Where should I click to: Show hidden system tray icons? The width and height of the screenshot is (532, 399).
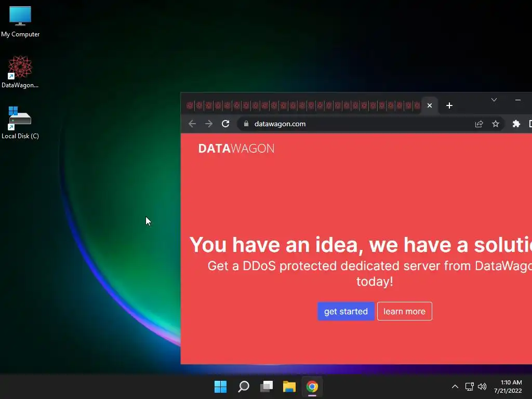click(x=455, y=387)
